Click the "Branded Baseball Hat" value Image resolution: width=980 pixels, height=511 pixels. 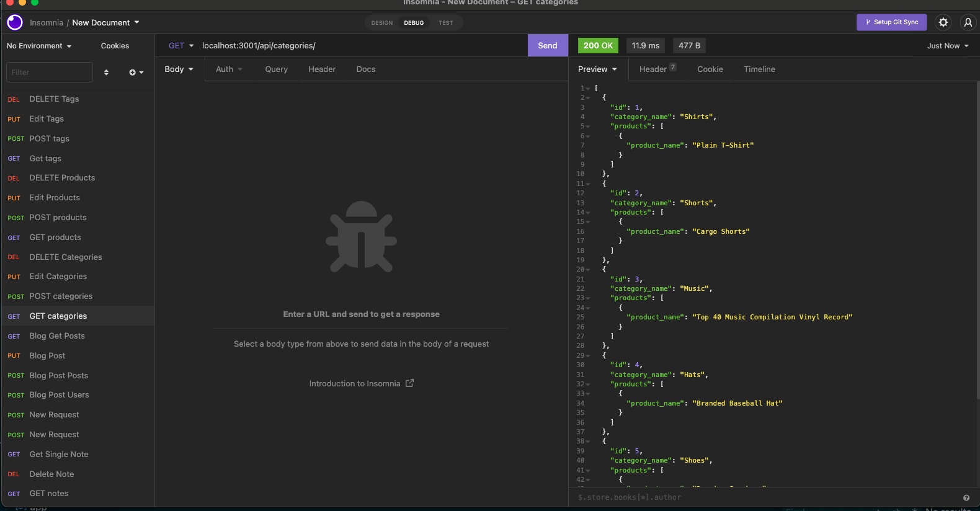(737, 404)
